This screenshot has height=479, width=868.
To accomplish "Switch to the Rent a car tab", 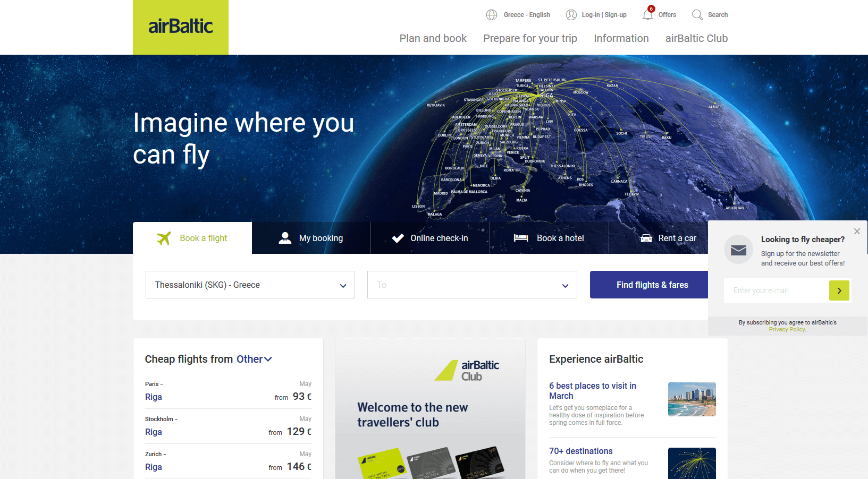I will point(668,238).
